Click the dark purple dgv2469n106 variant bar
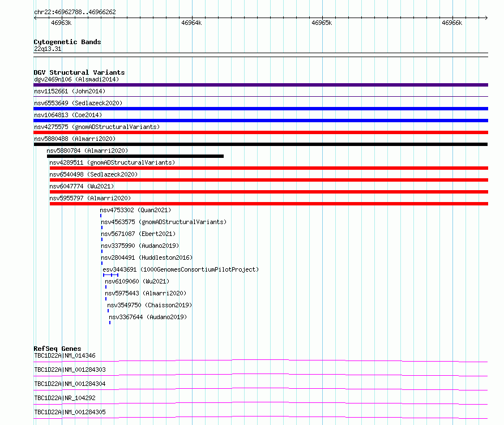Screen dimensions: 504x425 point(260,85)
